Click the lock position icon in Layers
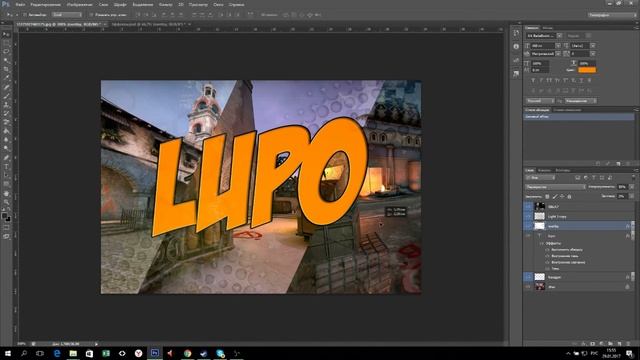640x360 pixels. 562,197
